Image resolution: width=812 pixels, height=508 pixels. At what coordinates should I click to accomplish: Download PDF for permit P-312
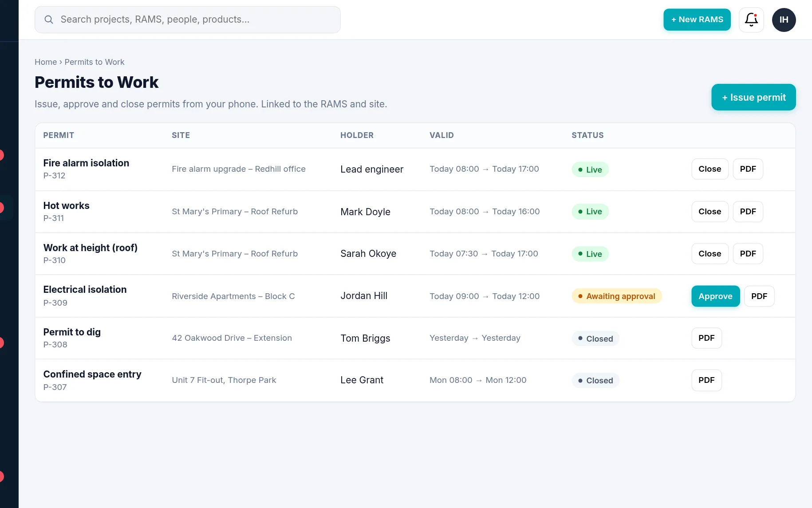(x=748, y=169)
